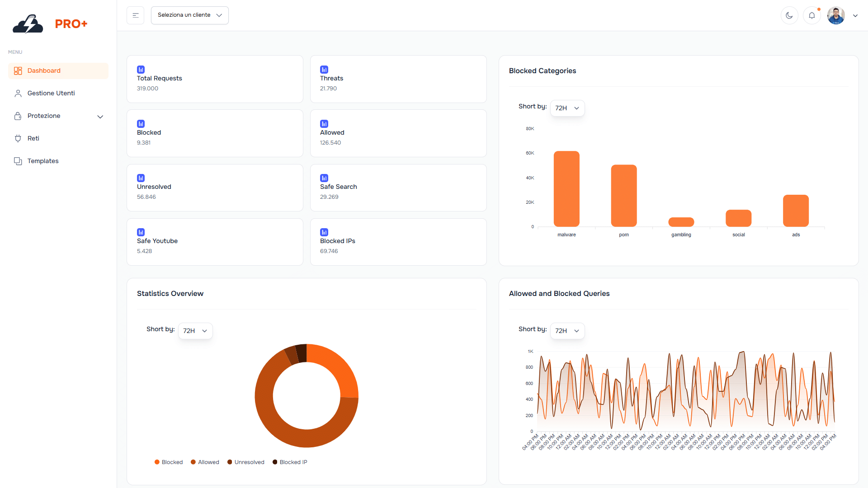This screenshot has height=488, width=868.
Task: Click the Total Requests chart icon
Action: [x=141, y=69]
